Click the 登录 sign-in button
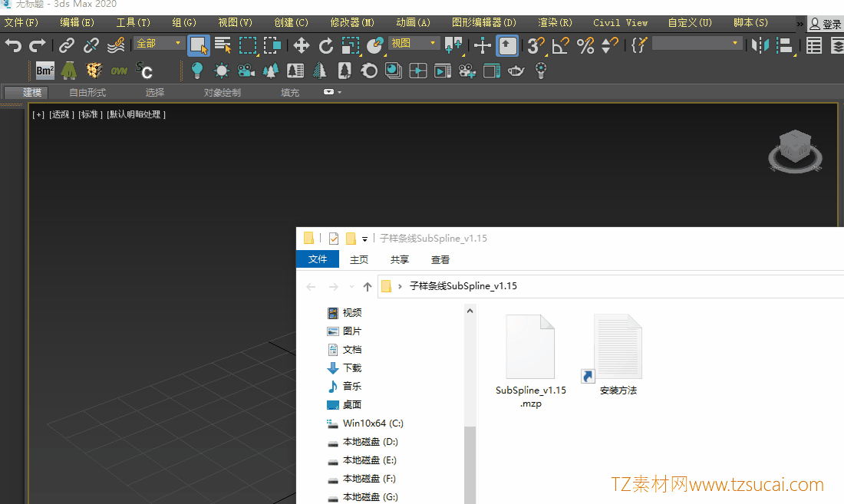Screen dimensions: 844x504 tap(826, 24)
